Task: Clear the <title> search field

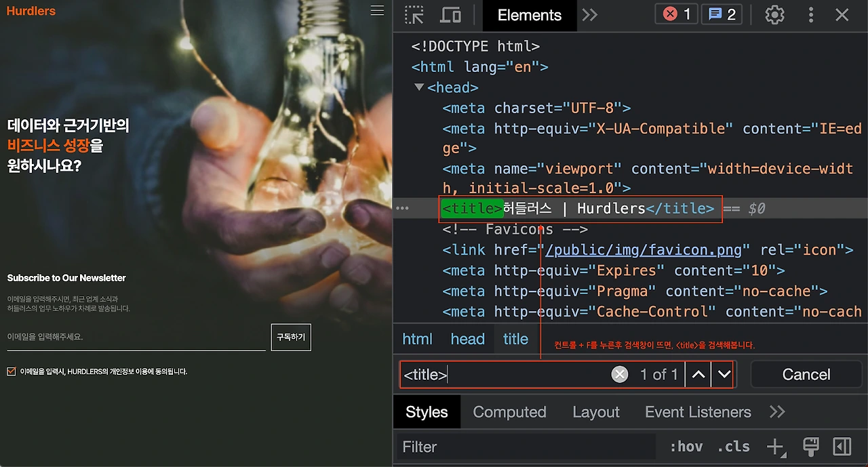Action: pos(620,374)
